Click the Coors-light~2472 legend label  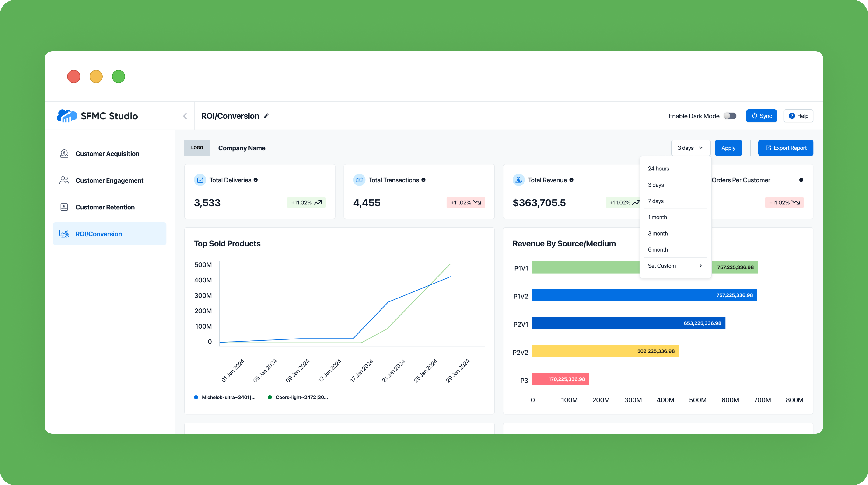coord(301,397)
